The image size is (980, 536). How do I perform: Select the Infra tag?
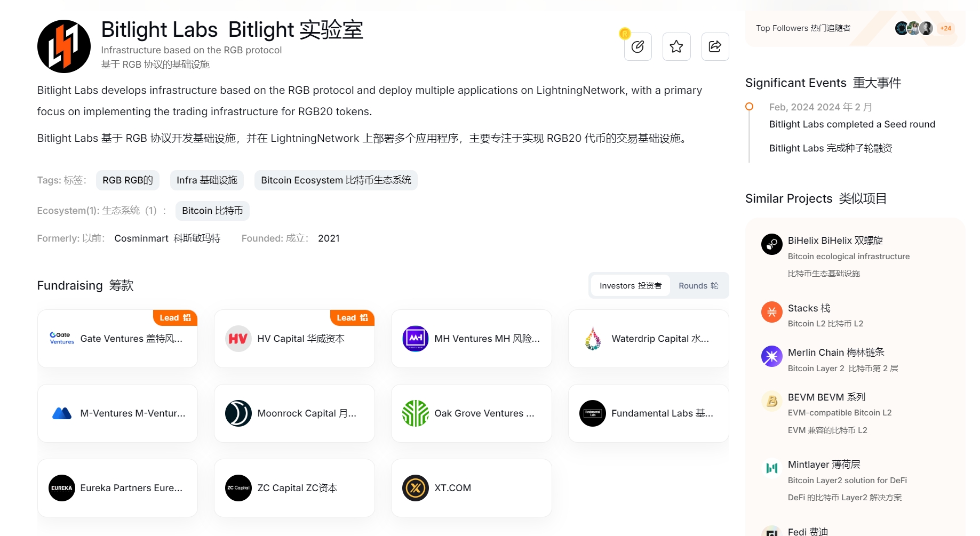[207, 180]
